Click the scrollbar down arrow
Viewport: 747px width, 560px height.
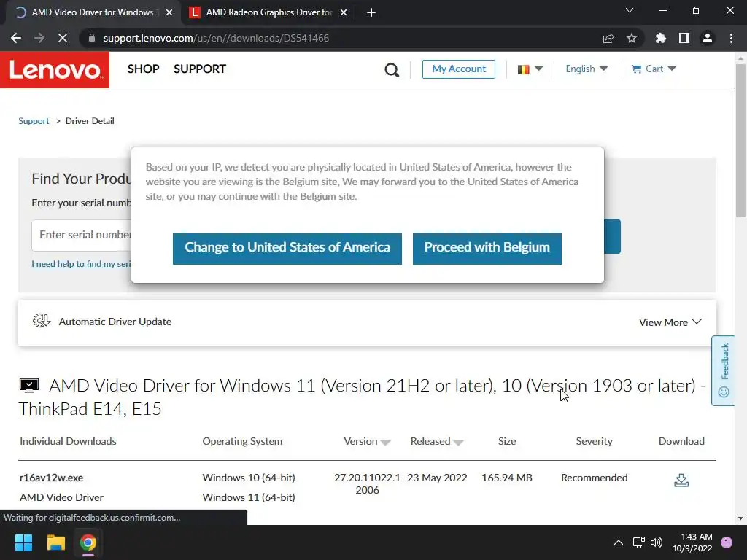pos(741,518)
